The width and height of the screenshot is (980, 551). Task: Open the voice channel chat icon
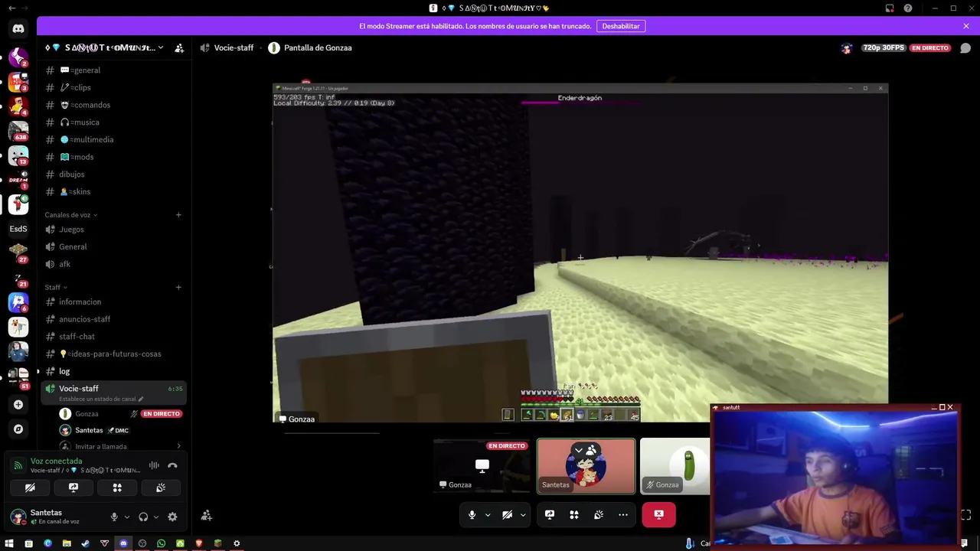965,47
